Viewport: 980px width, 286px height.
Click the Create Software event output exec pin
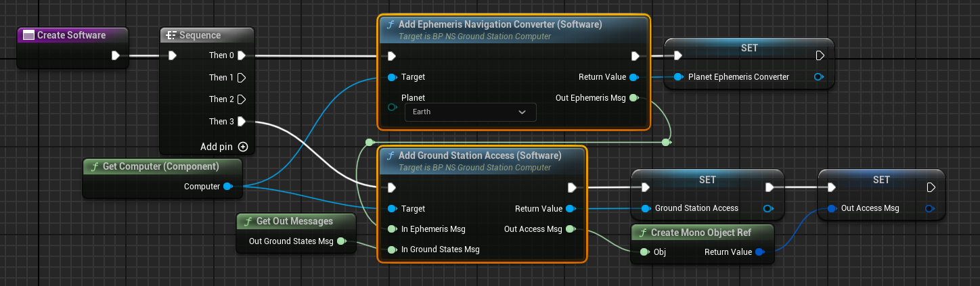tap(115, 55)
